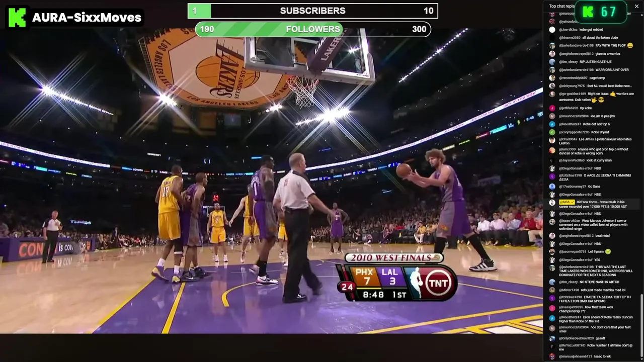Open avatar beside 'giannis a warrios' message
The width and height of the screenshot is (644, 362).
(x=552, y=54)
